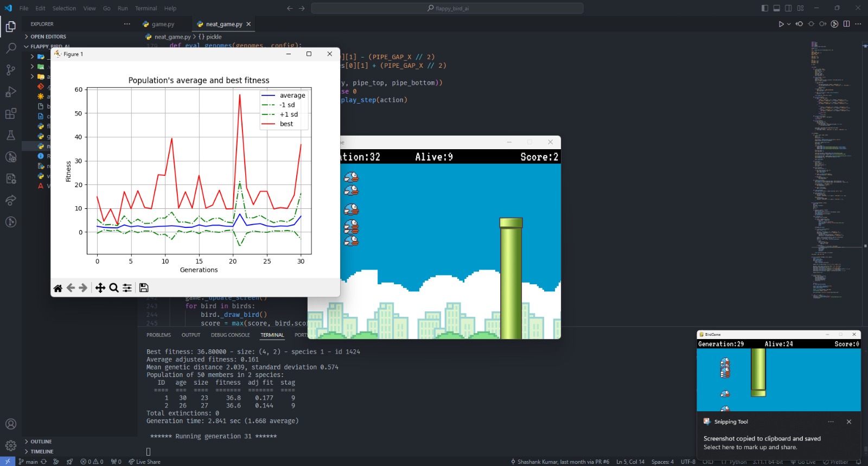Customize layout icon in title bar

click(801, 8)
